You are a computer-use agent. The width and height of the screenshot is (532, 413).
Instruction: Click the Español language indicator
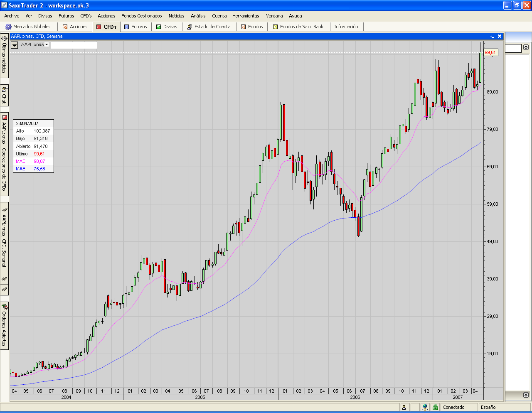pos(489,407)
